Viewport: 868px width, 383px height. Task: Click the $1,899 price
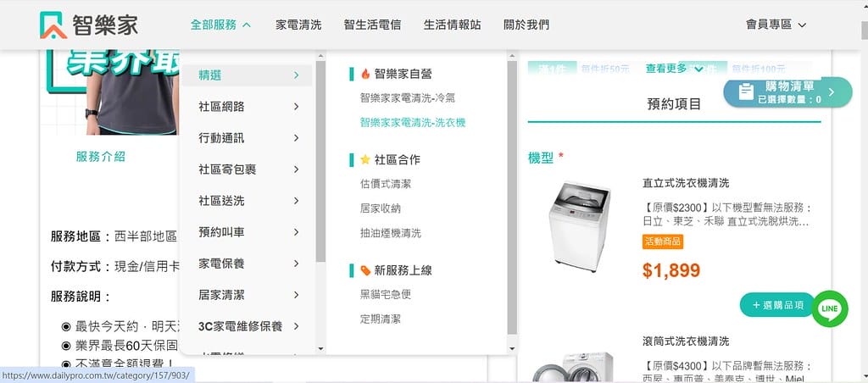pyautogui.click(x=671, y=270)
